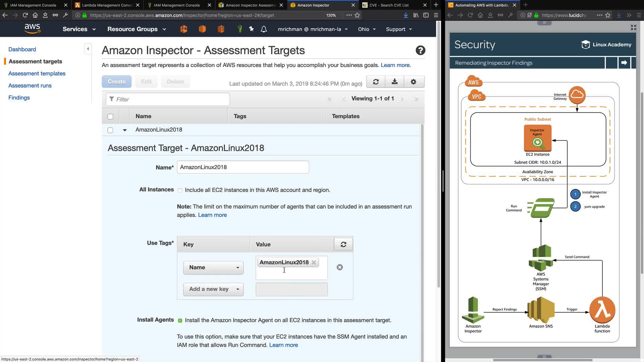Click the download icon in the targets toolbar
This screenshot has height=362, width=644.
pos(394,82)
